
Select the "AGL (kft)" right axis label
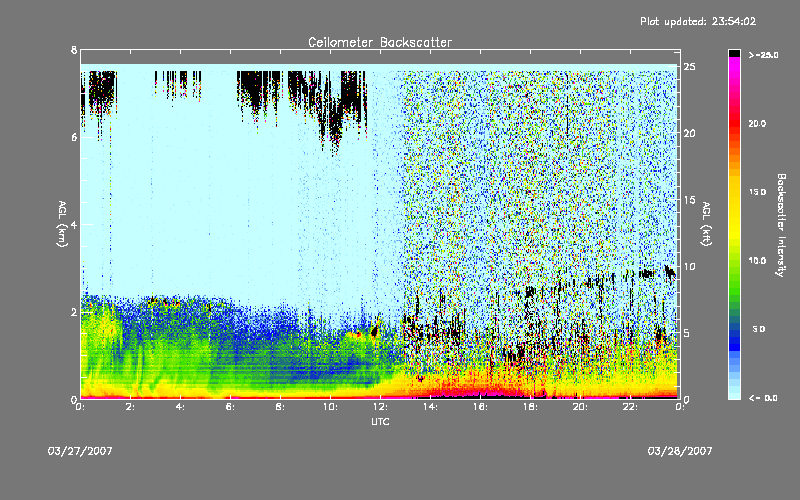click(707, 224)
